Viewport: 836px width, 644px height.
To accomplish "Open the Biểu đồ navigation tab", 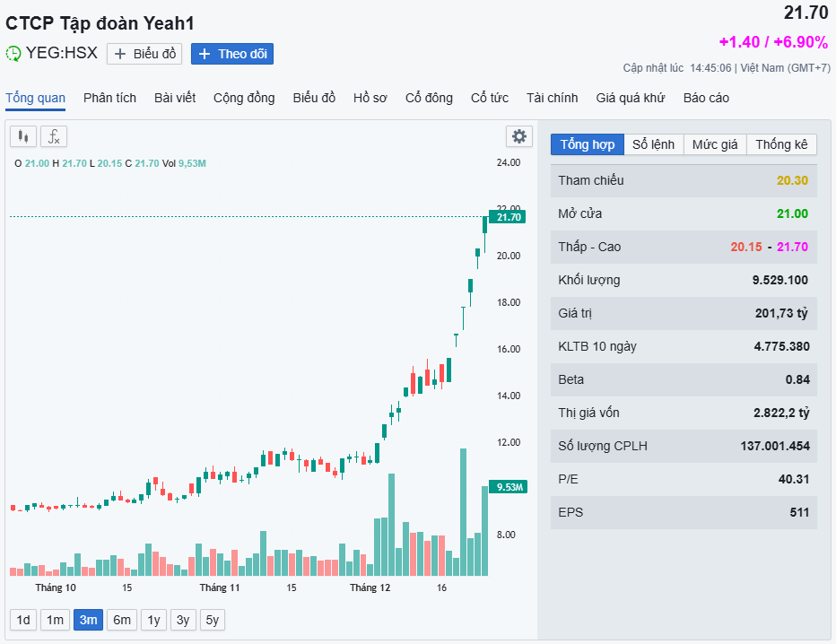I will (x=314, y=98).
